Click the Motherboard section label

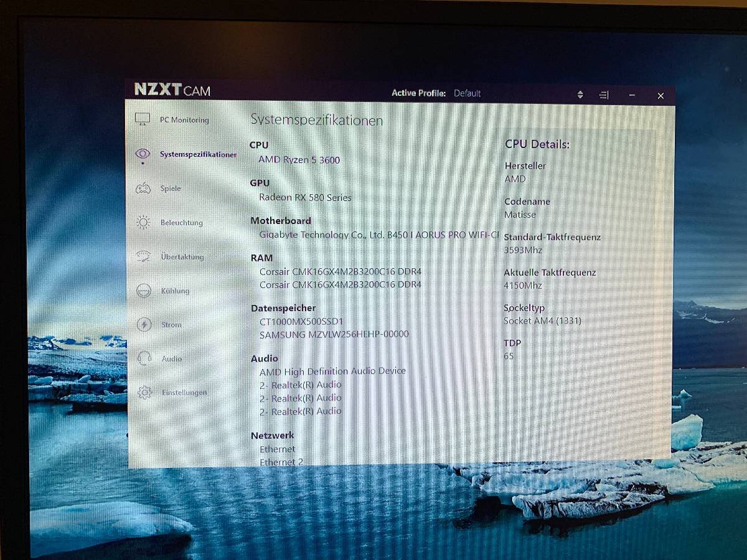(x=281, y=221)
